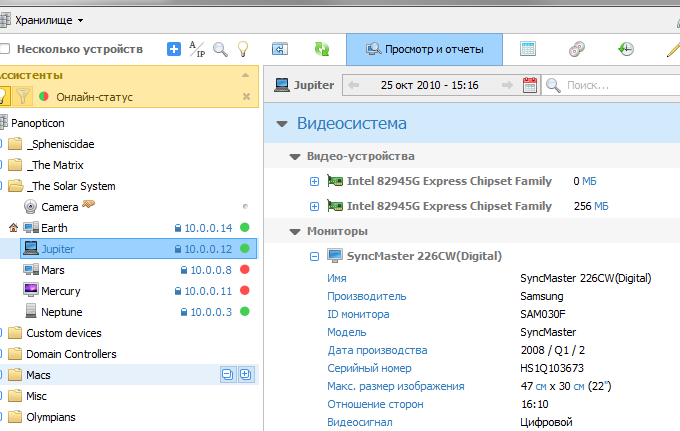Click the funnel filter icon in assistants
This screenshot has height=431, width=680.
(x=23, y=96)
